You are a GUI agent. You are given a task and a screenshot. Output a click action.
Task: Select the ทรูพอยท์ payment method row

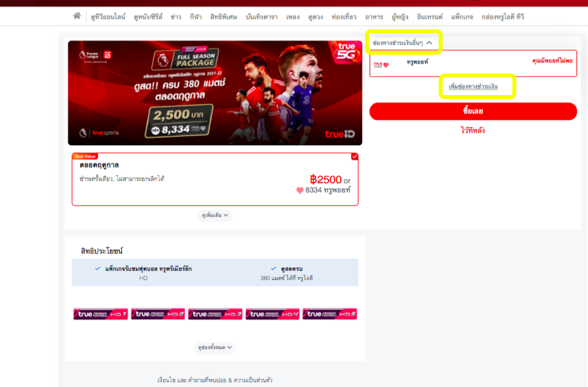[x=473, y=63]
